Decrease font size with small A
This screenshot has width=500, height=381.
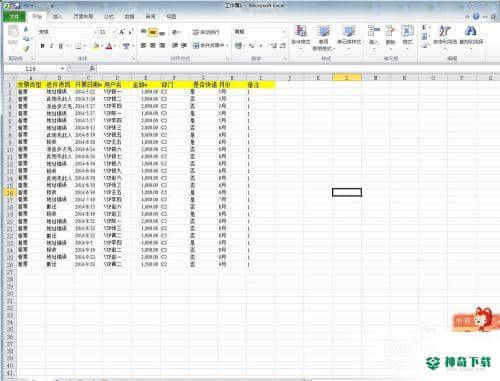point(130,32)
